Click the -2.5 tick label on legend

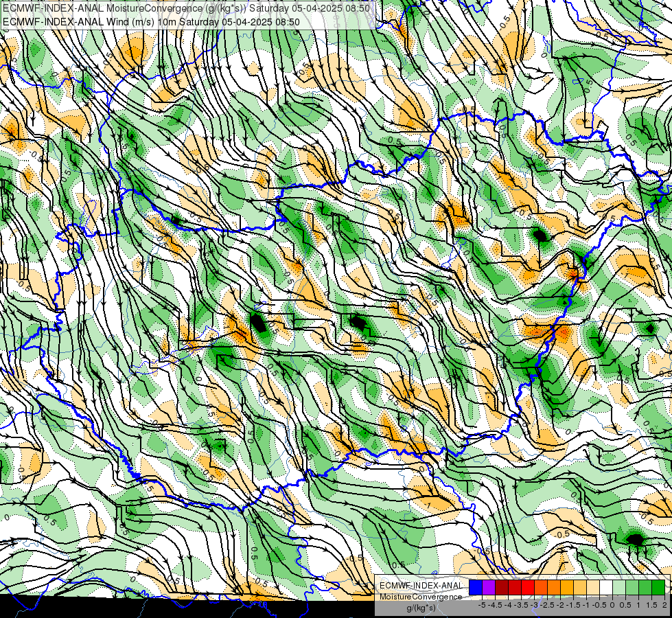click(547, 605)
